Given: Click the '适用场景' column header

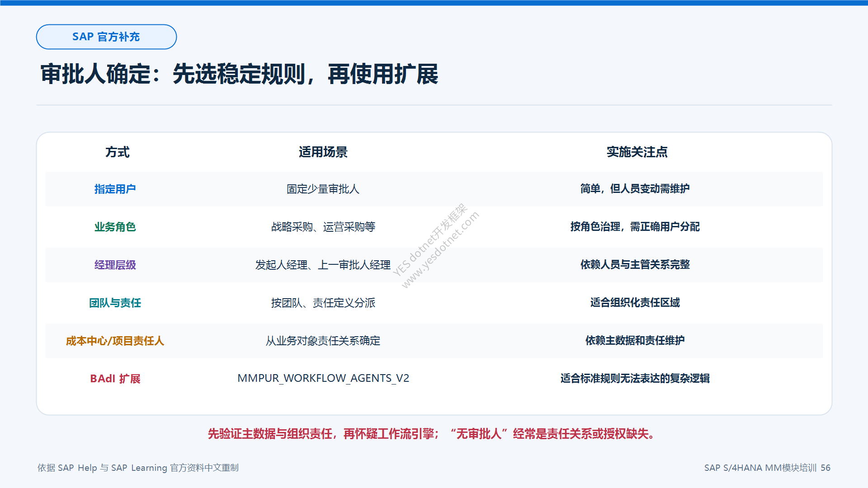Looking at the screenshot, I should 323,152.
